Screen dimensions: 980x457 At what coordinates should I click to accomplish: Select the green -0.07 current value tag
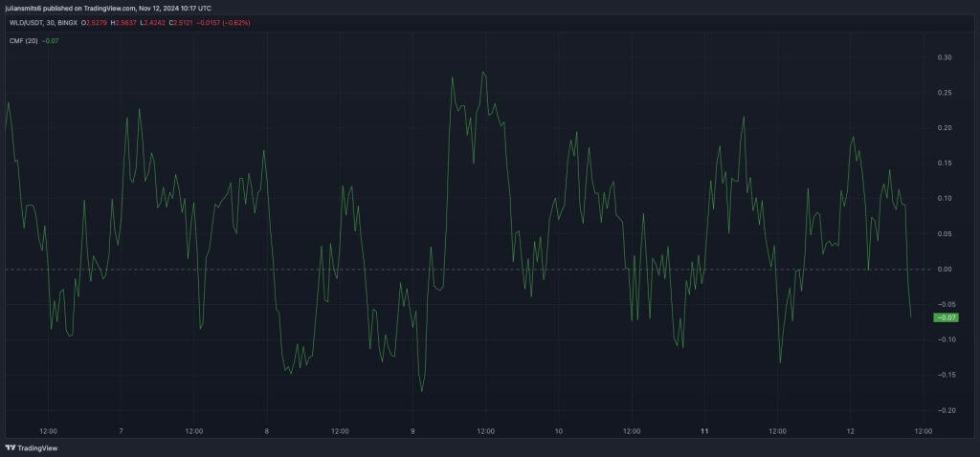(946, 317)
